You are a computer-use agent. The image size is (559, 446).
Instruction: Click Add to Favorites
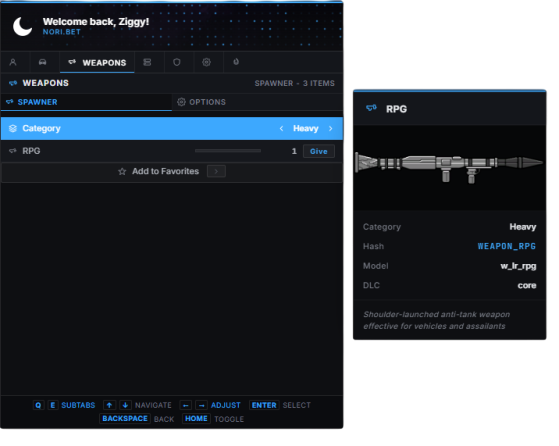(171, 172)
